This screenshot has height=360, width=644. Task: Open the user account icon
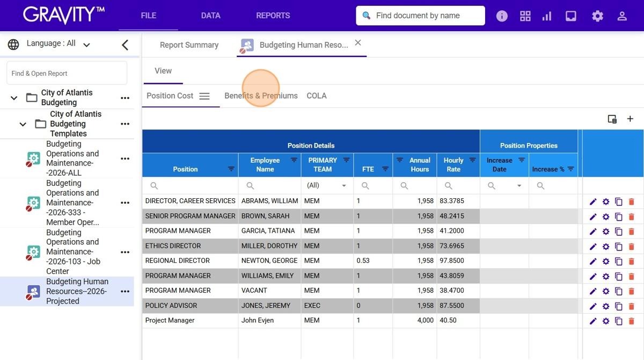click(622, 16)
